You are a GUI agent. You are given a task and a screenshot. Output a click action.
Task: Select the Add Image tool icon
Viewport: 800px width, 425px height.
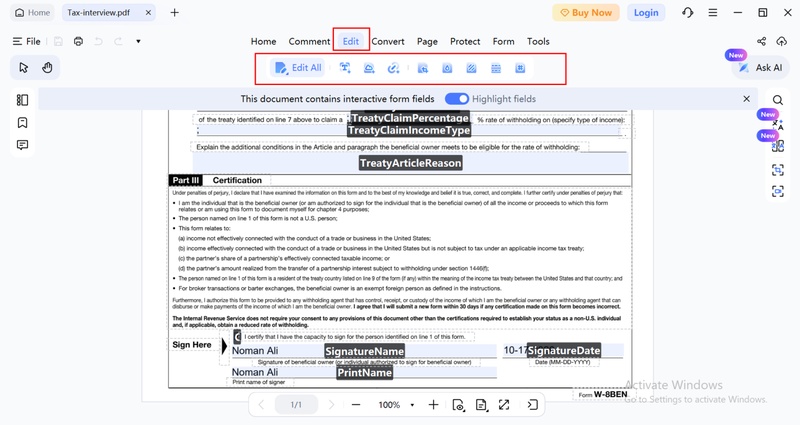coord(369,68)
